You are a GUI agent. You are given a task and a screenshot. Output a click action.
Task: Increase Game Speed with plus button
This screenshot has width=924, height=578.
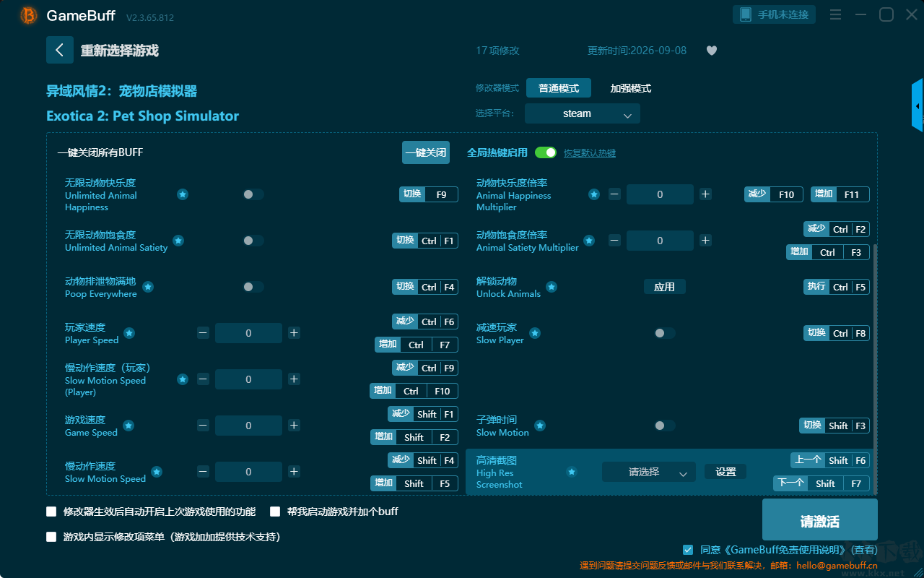294,426
